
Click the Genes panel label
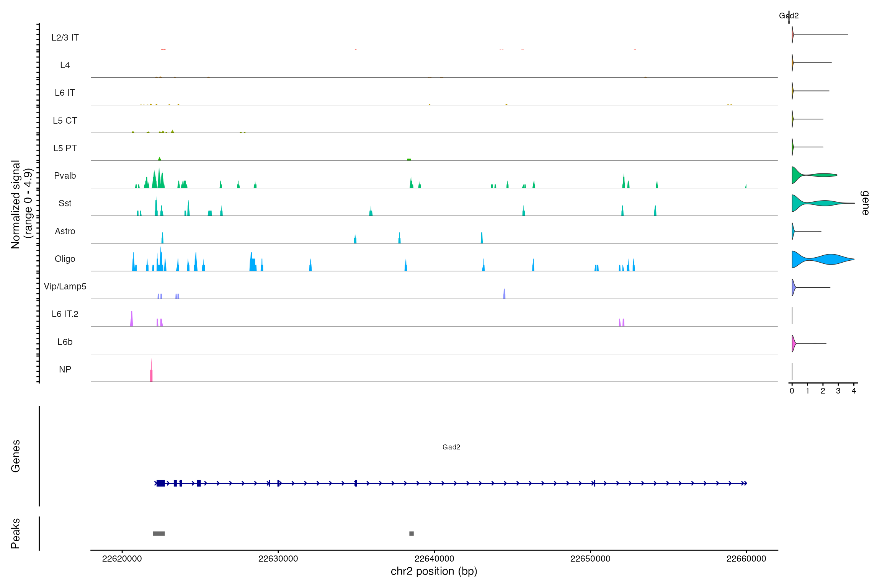click(15, 456)
